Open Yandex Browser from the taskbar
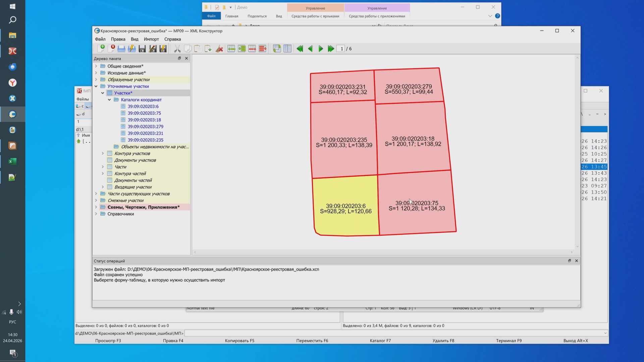 pos(12,83)
